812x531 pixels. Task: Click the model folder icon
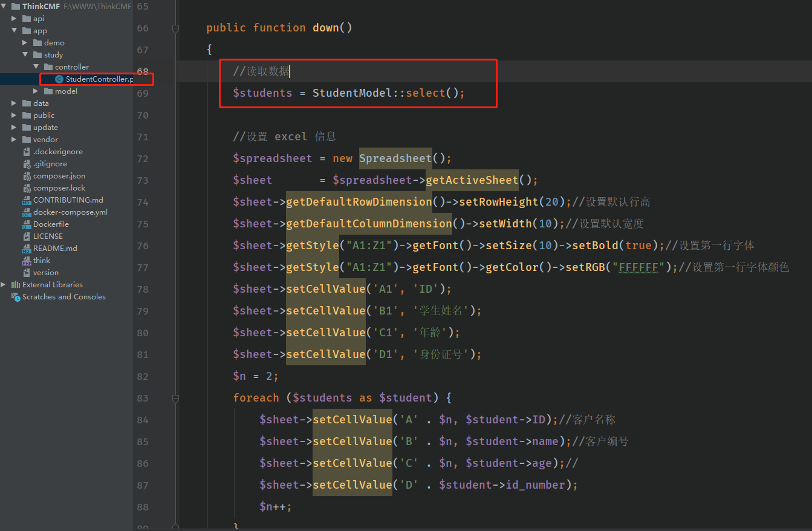[48, 91]
